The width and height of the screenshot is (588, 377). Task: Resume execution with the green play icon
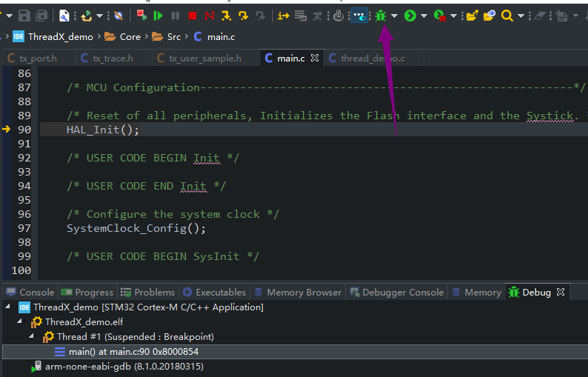tap(158, 16)
